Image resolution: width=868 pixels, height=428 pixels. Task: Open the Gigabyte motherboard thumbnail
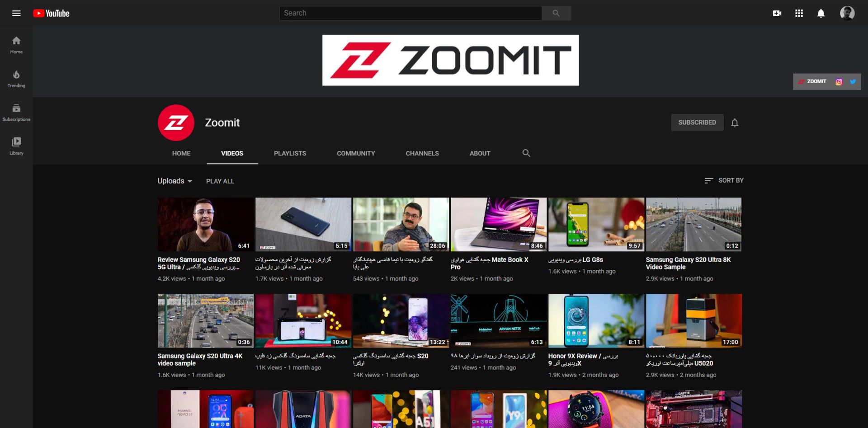click(693, 409)
